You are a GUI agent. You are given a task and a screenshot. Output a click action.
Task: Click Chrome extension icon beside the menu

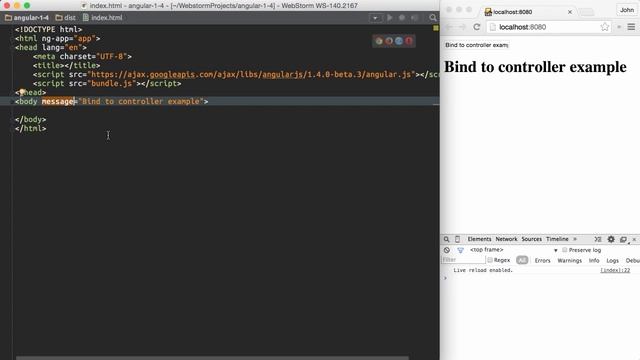point(619,27)
